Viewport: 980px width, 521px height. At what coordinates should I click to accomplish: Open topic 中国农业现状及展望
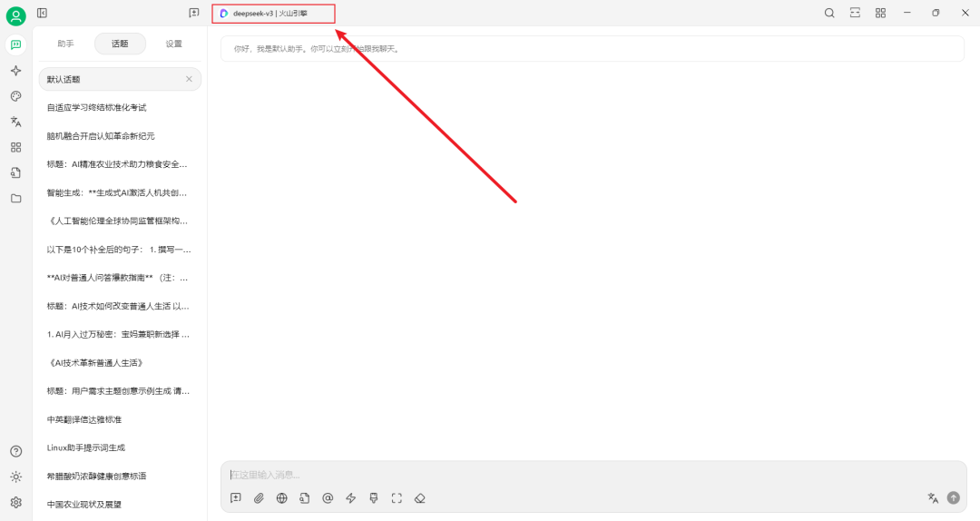coord(120,504)
